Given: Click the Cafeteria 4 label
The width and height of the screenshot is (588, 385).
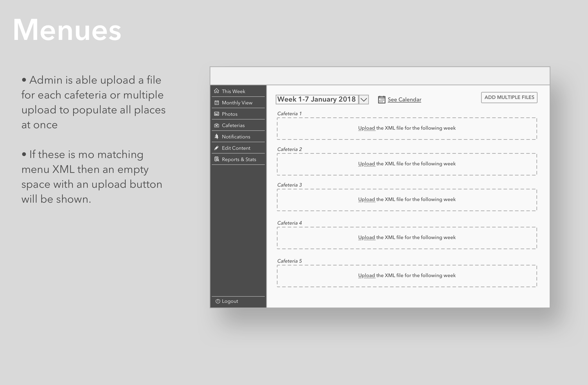Looking at the screenshot, I should (289, 223).
